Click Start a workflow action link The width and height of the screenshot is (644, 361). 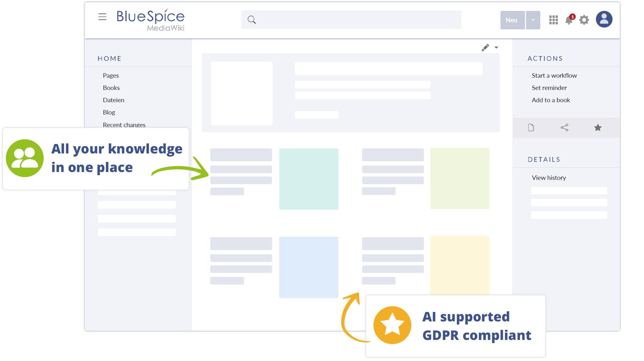[x=554, y=75]
